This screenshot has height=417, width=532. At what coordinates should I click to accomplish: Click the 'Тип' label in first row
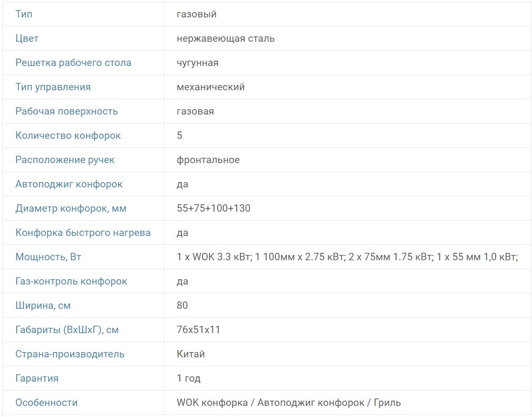24,14
